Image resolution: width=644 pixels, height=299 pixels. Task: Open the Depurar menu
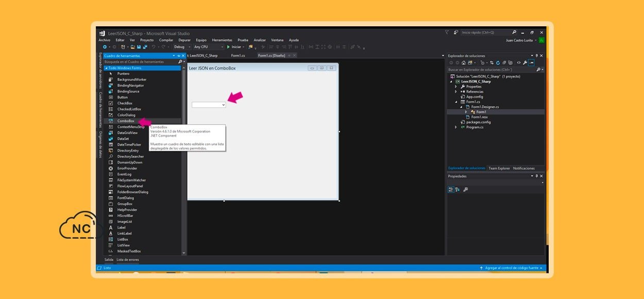[184, 40]
